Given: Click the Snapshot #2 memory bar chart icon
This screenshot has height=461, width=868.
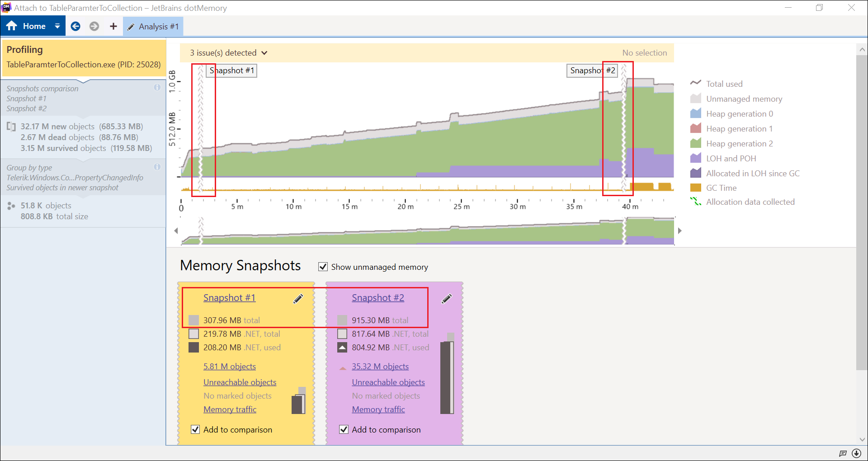Looking at the screenshot, I should (447, 373).
